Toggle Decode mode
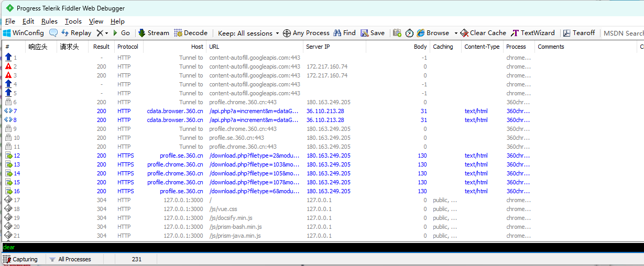 coord(191,32)
